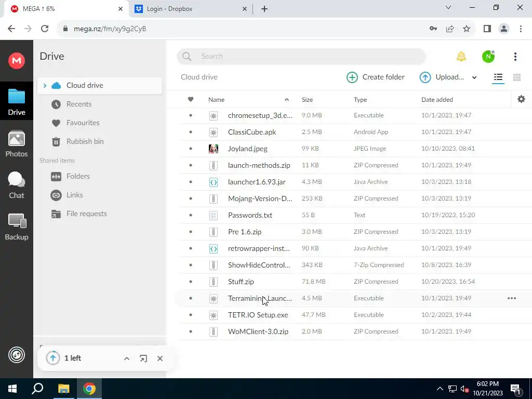Screen dimensions: 532x399
Task: Select Pre 1.6.zip file name
Action: (x=245, y=232)
